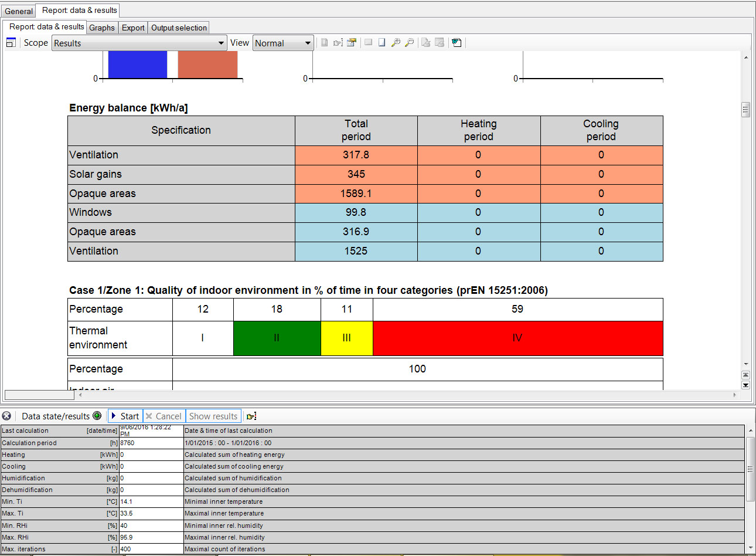Select the Output selection tab
756x556 pixels.
[x=179, y=28]
